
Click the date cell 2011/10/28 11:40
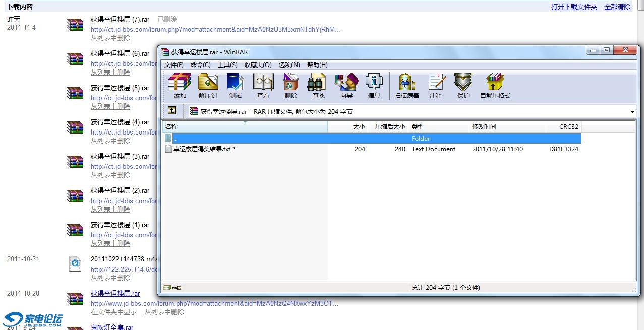pos(497,149)
